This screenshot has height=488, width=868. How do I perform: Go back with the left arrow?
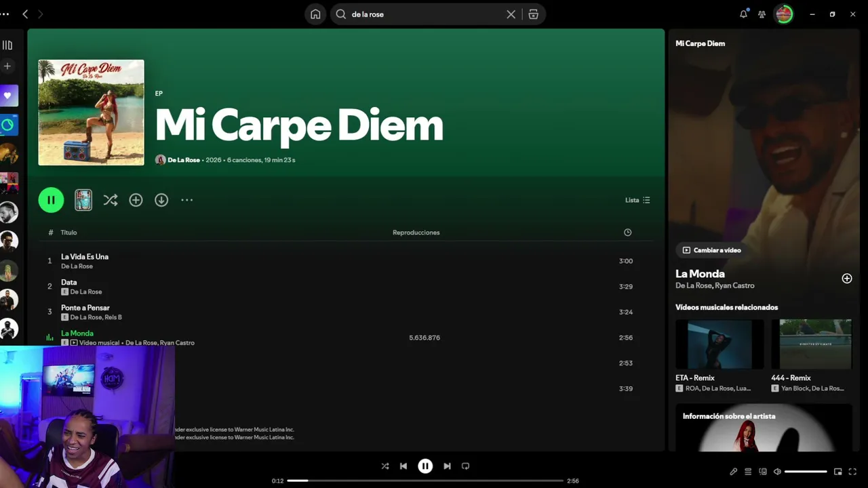(25, 14)
